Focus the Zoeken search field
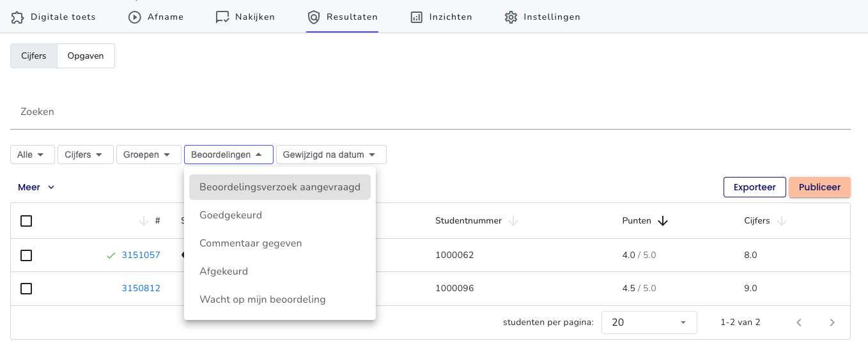 [430, 112]
